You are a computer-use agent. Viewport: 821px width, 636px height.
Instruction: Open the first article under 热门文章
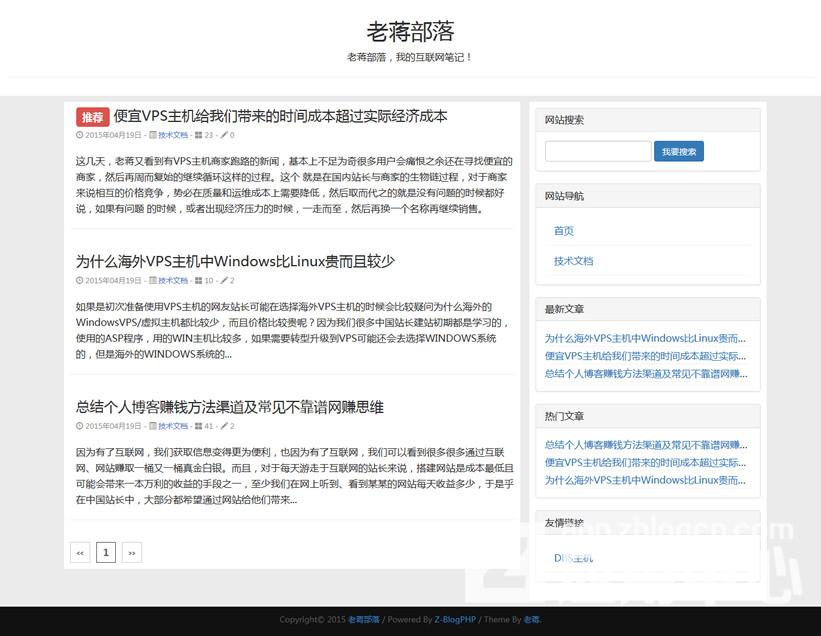[x=644, y=445]
